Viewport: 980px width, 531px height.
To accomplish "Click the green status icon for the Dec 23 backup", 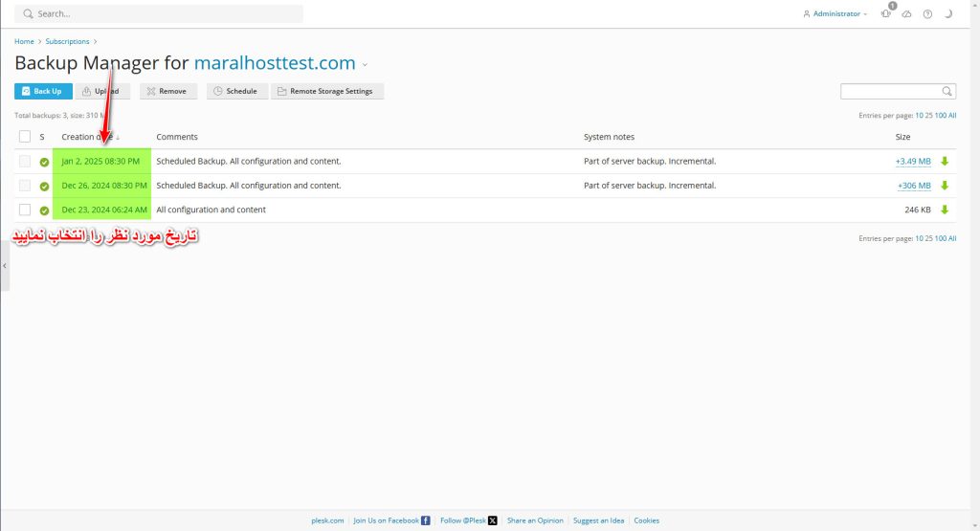I will tap(44, 210).
